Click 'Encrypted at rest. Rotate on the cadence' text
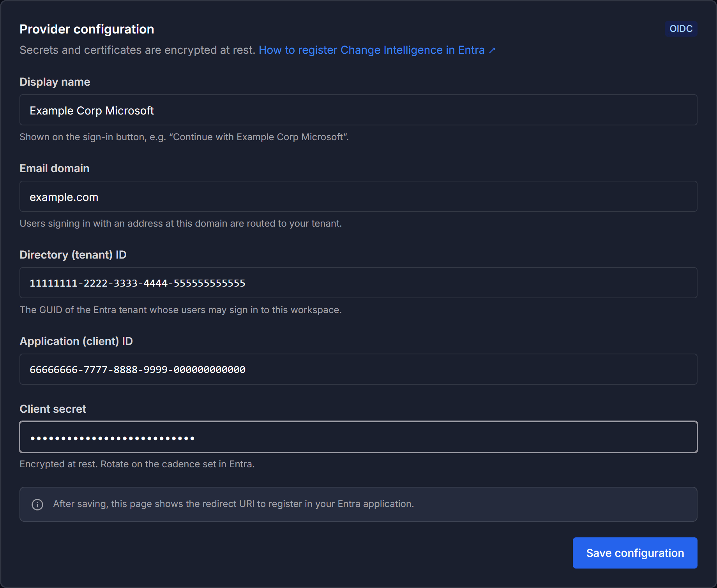717x588 pixels. coord(137,464)
